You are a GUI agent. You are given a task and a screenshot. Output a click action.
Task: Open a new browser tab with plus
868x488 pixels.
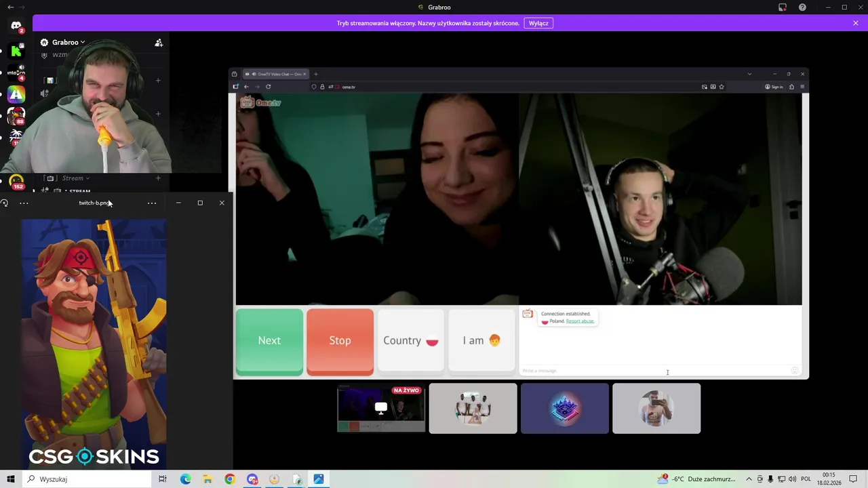[x=315, y=74]
